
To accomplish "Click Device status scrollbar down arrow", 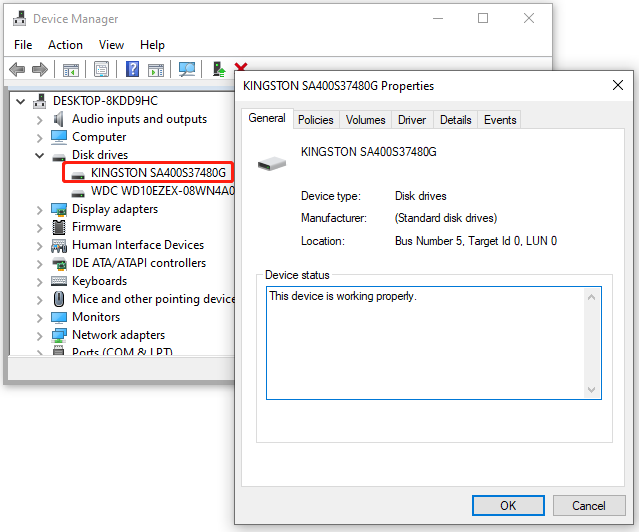I will (x=592, y=390).
